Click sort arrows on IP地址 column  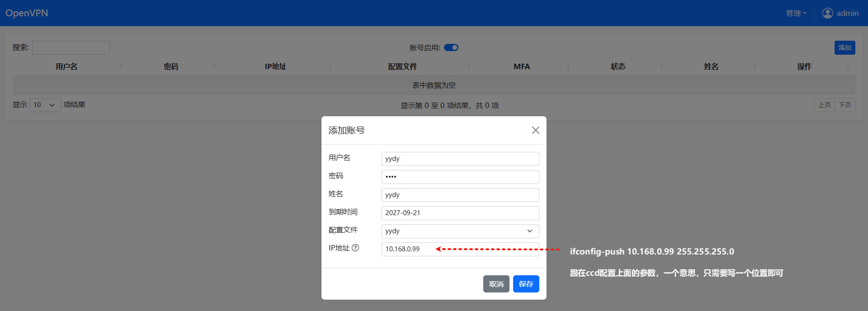330,66
